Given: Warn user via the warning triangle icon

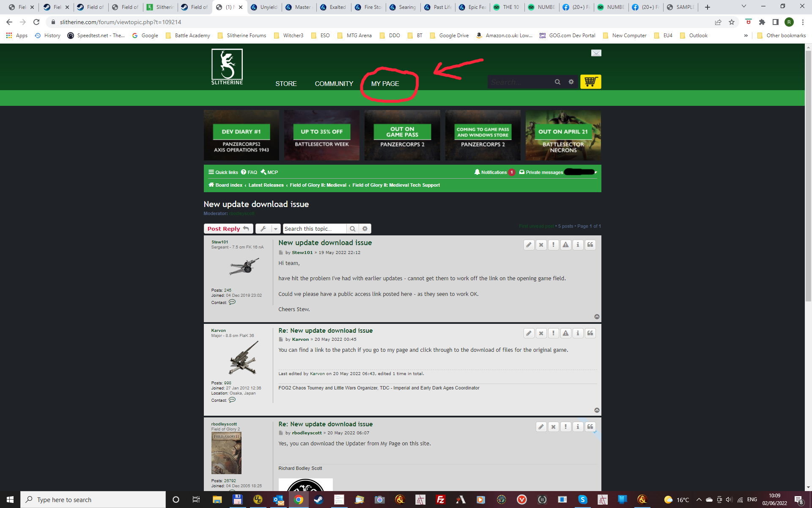Looking at the screenshot, I should [x=565, y=245].
